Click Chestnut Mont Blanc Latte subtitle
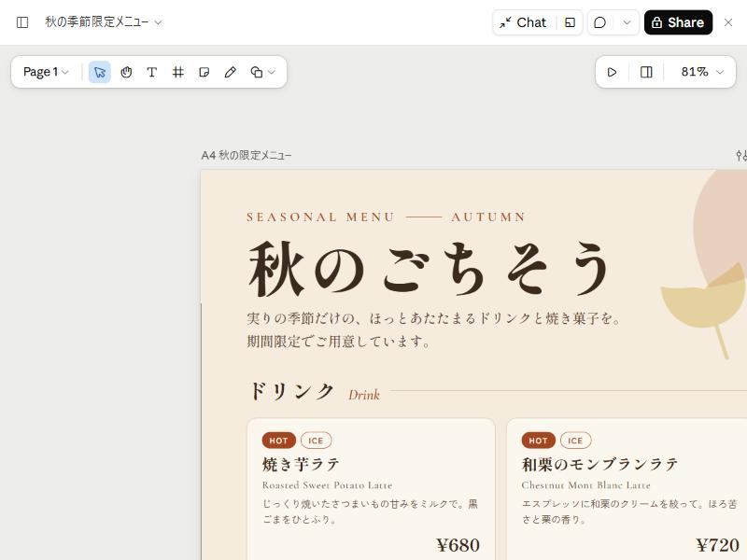 click(586, 485)
